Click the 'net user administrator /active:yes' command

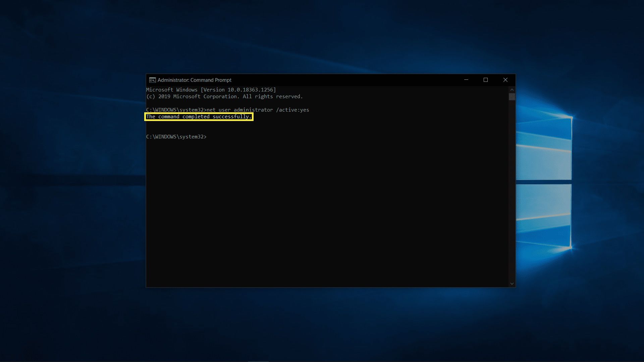(x=258, y=110)
